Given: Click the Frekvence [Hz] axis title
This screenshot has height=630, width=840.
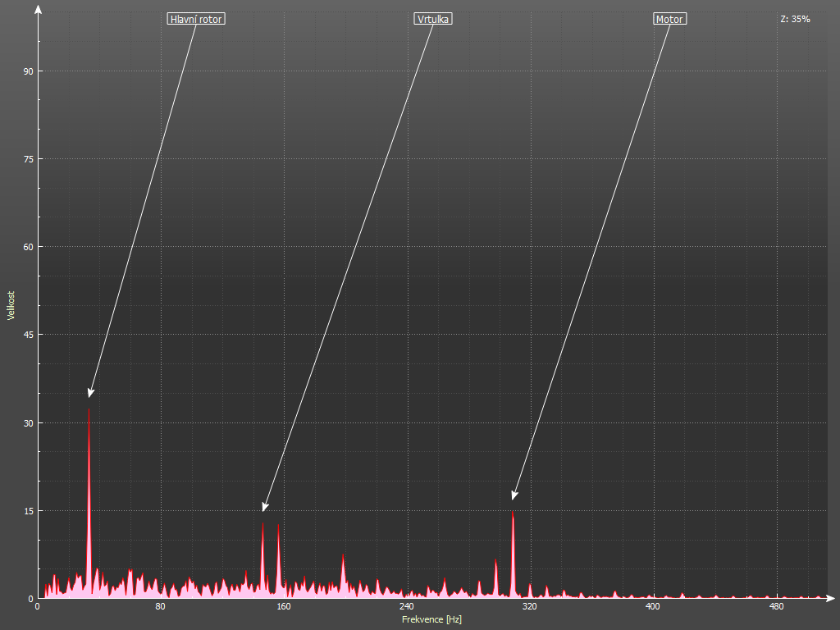Looking at the screenshot, I should tap(431, 619).
